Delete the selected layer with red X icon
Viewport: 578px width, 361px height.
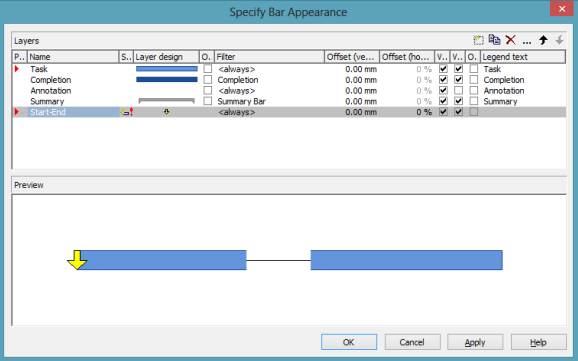click(x=511, y=40)
